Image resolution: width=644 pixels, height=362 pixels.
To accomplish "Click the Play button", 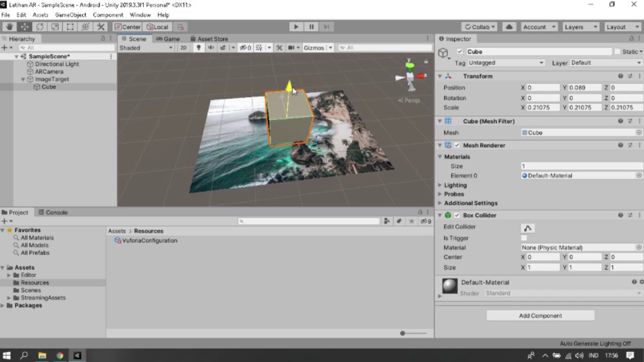I will 296,27.
